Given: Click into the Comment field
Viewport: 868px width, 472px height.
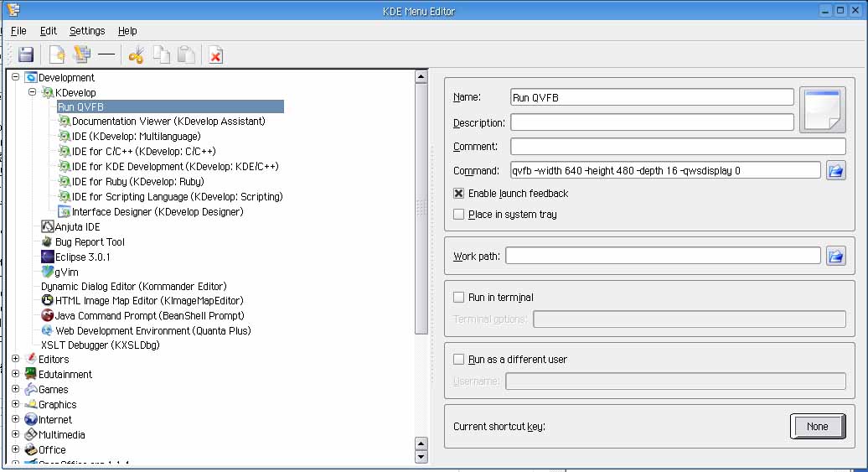Looking at the screenshot, I should tap(678, 146).
